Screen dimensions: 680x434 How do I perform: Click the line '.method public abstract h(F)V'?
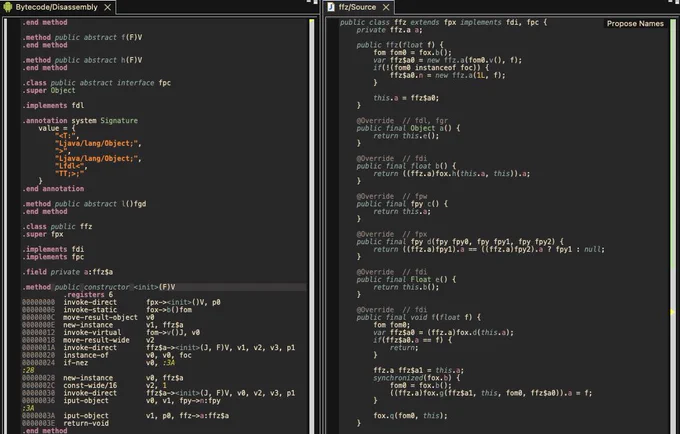coord(82,60)
